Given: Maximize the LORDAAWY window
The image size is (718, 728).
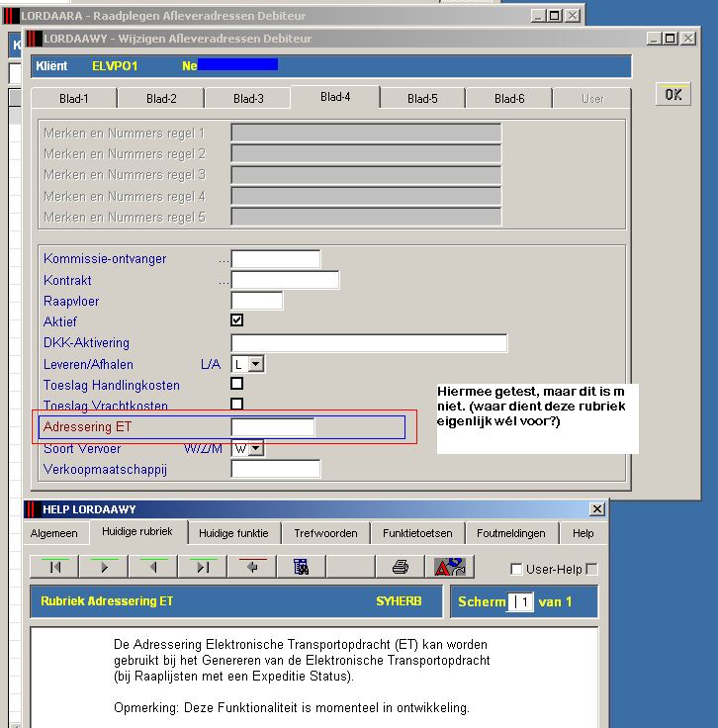Looking at the screenshot, I should 671,39.
